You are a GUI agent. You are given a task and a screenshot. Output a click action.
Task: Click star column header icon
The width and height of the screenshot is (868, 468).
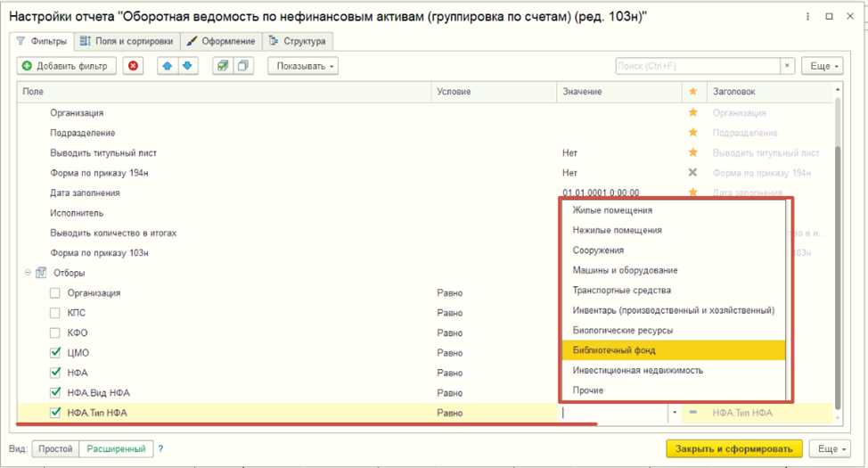[x=693, y=92]
